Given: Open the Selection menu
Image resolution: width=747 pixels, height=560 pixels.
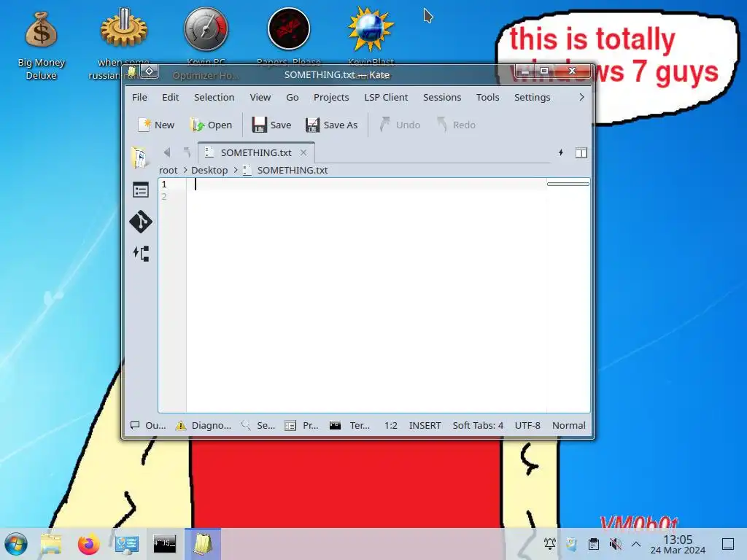Looking at the screenshot, I should coord(214,97).
